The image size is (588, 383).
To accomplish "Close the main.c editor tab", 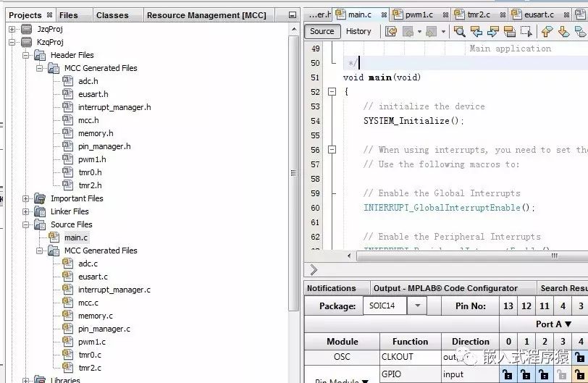I will [x=384, y=15].
